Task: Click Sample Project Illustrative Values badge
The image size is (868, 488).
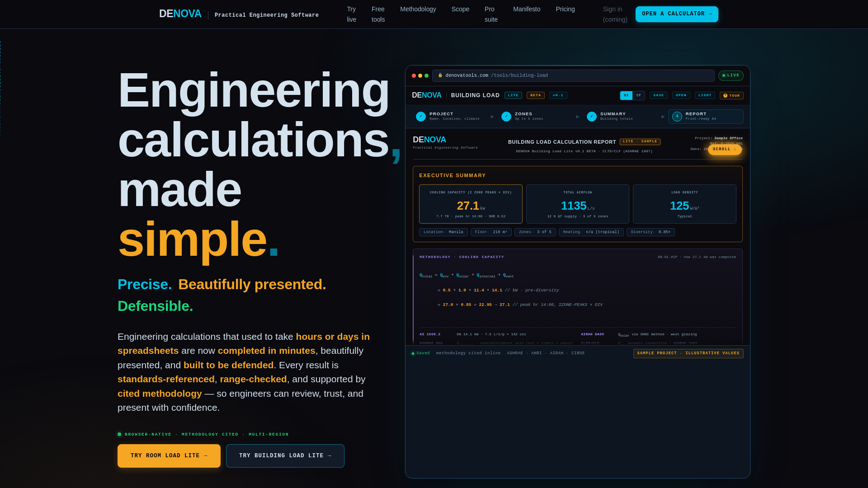Action: coord(688,353)
